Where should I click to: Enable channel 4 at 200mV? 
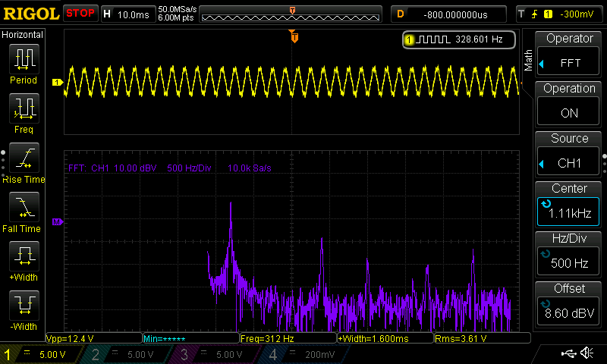pos(304,354)
